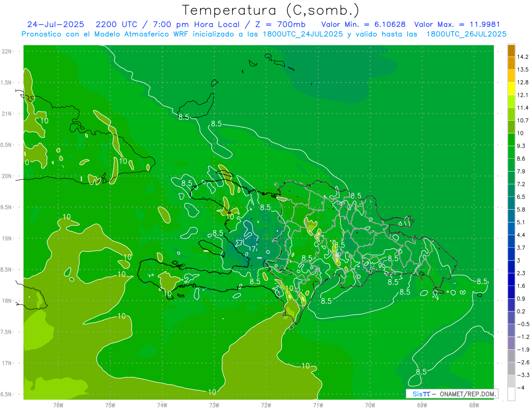
Task: Click the '72W' longitude label
Action: (x=266, y=405)
